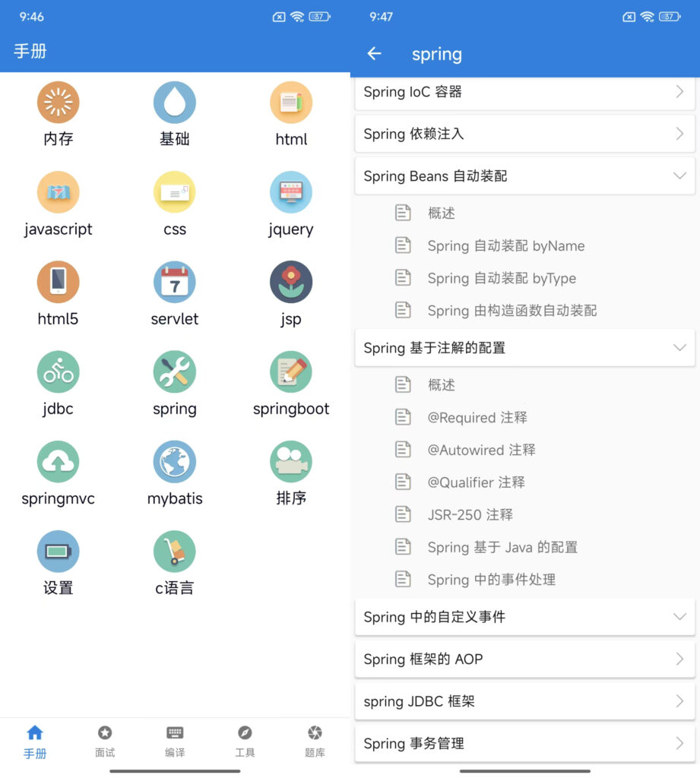
Task: Select the servlet calendar icon
Action: coord(175,282)
